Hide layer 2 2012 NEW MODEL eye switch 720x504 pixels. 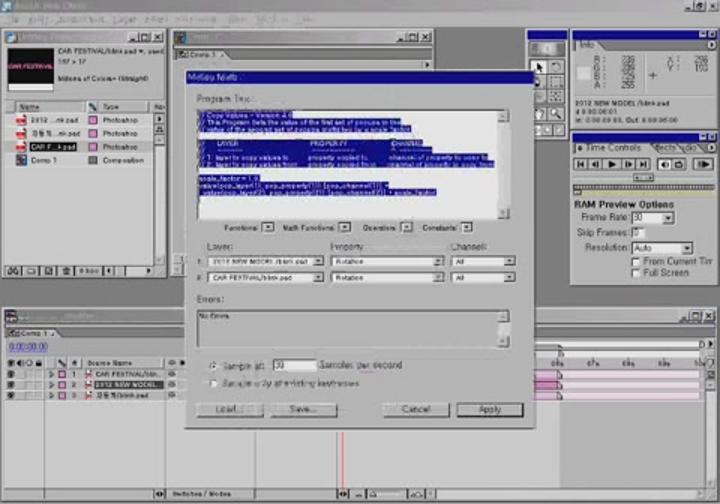tap(11, 385)
